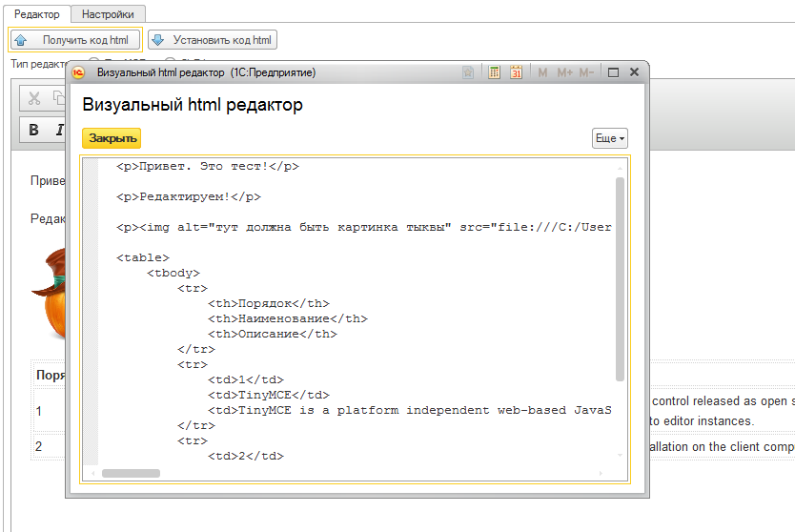
Task: Open the Еще dropdown menu
Action: pyautogui.click(x=610, y=138)
